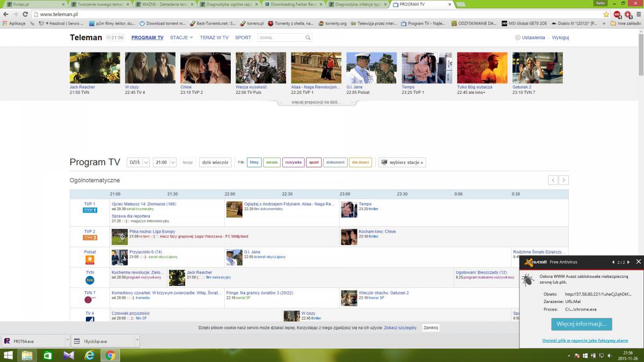Open the Windows Start button
This screenshot has height=362, width=644.
(x=9, y=355)
